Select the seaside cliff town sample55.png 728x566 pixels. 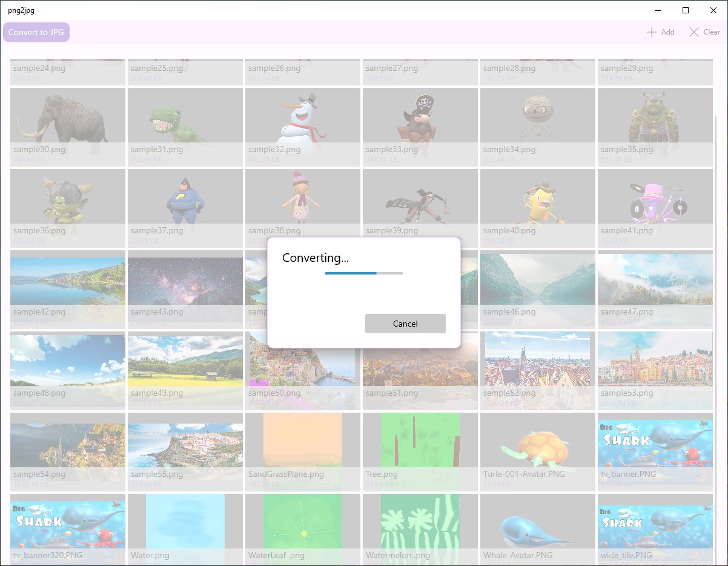(185, 451)
